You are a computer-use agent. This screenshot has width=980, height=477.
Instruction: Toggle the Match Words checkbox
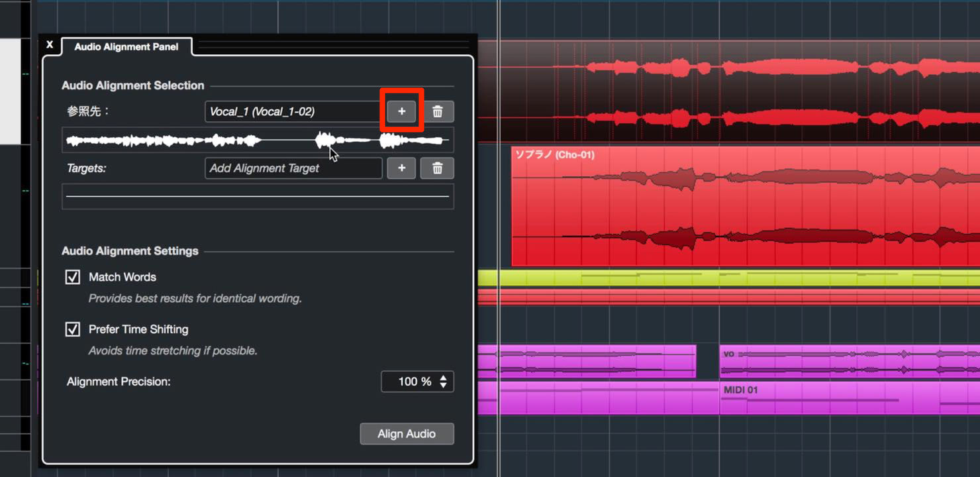tap(73, 277)
